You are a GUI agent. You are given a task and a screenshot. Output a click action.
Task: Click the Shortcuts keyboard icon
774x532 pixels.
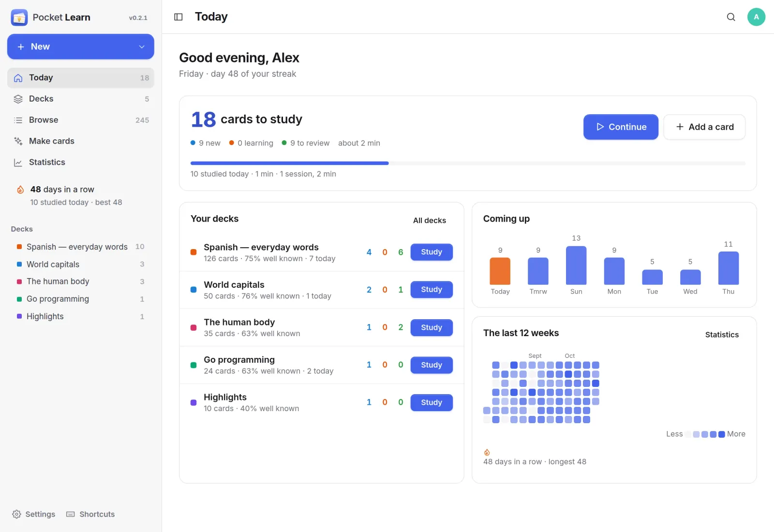pos(71,514)
